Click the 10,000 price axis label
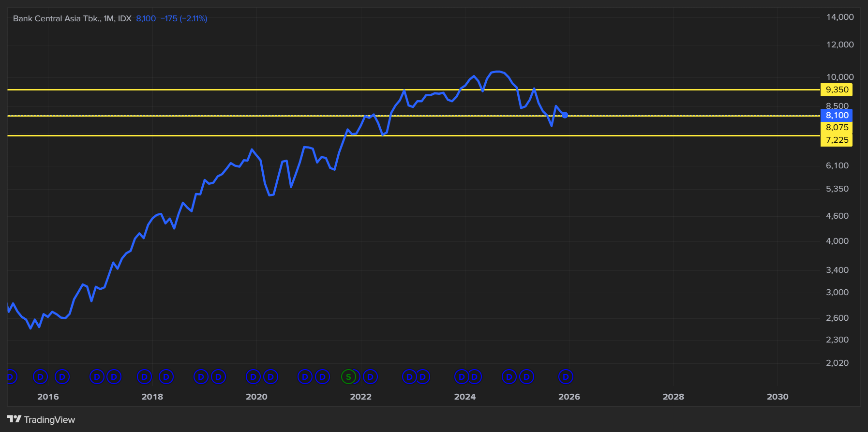The width and height of the screenshot is (868, 432). pyautogui.click(x=840, y=77)
